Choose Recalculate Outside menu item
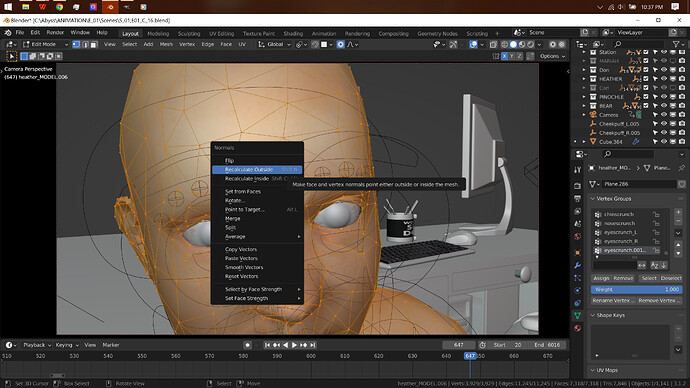The image size is (690, 388). [257, 169]
